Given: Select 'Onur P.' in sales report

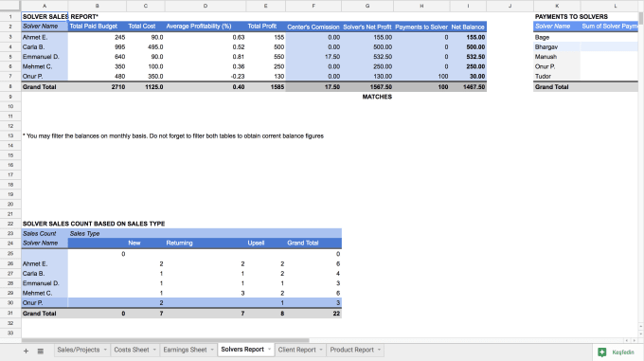Looking at the screenshot, I should (45, 77).
